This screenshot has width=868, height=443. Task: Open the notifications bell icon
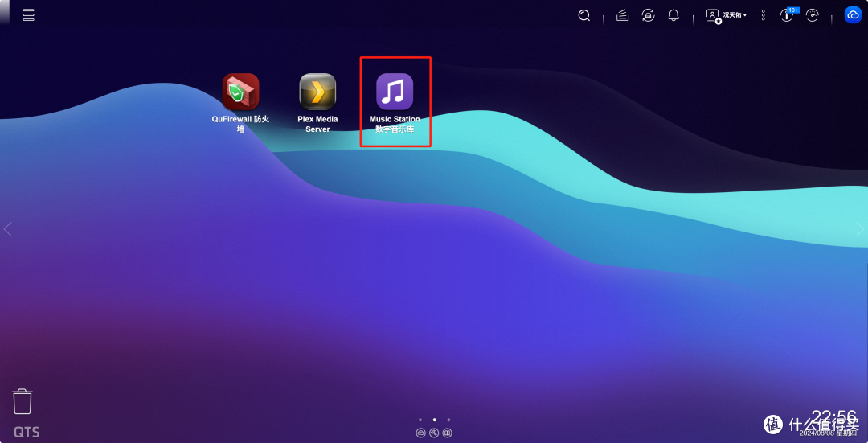674,15
